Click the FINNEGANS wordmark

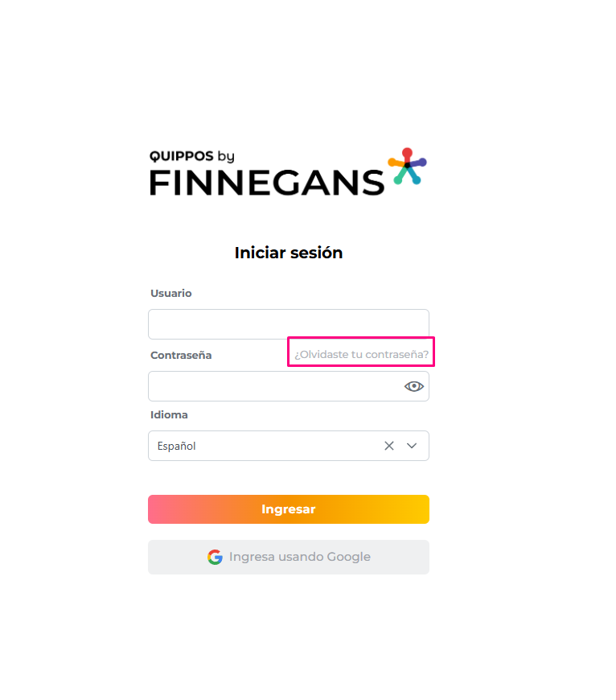(267, 183)
